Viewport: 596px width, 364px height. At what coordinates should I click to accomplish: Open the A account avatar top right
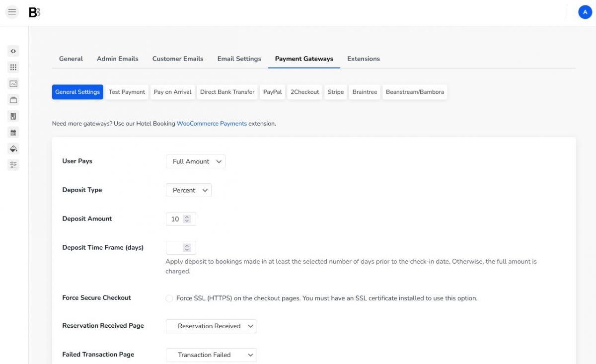tap(585, 11)
